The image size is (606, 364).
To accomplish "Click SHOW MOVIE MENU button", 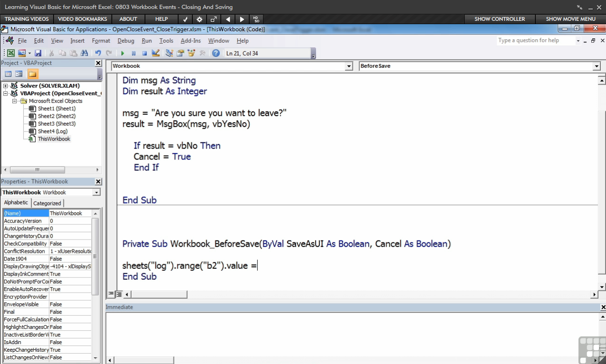I will tap(570, 19).
